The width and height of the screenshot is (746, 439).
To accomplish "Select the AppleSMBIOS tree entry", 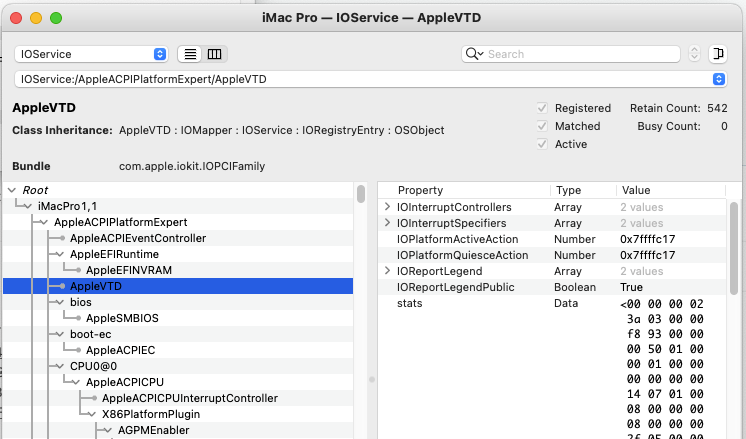I will click(x=122, y=318).
